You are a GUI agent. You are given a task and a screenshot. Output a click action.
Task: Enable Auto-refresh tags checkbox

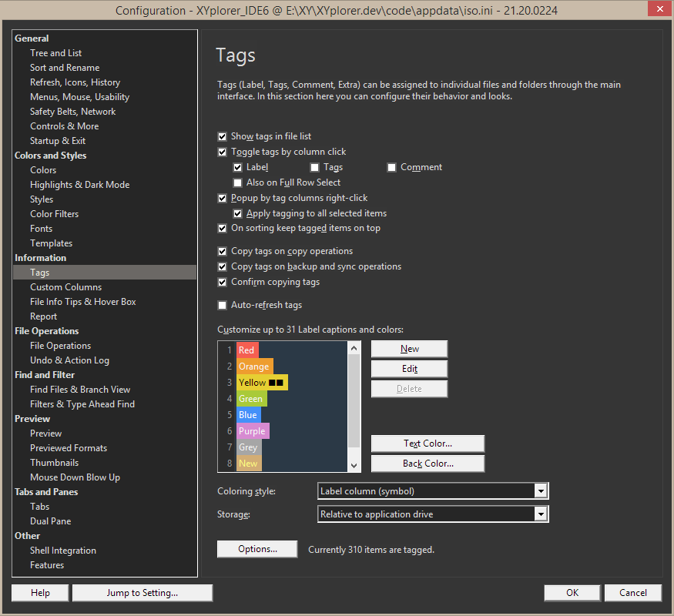pyautogui.click(x=223, y=305)
